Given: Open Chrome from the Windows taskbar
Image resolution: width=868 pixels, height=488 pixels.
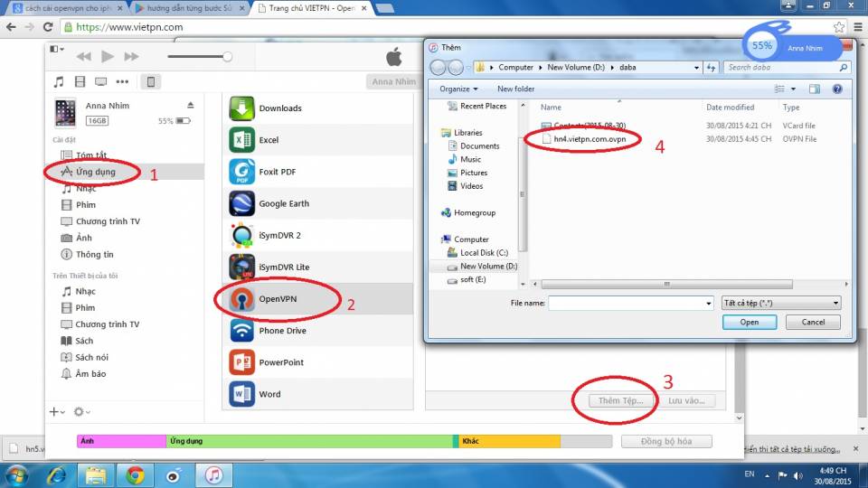Looking at the screenshot, I should 135,475.
